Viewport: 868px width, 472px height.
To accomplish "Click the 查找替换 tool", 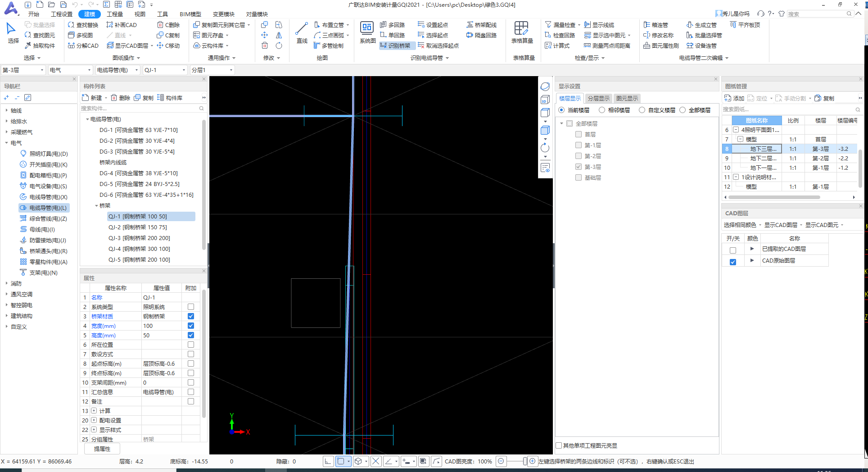I will [x=83, y=25].
